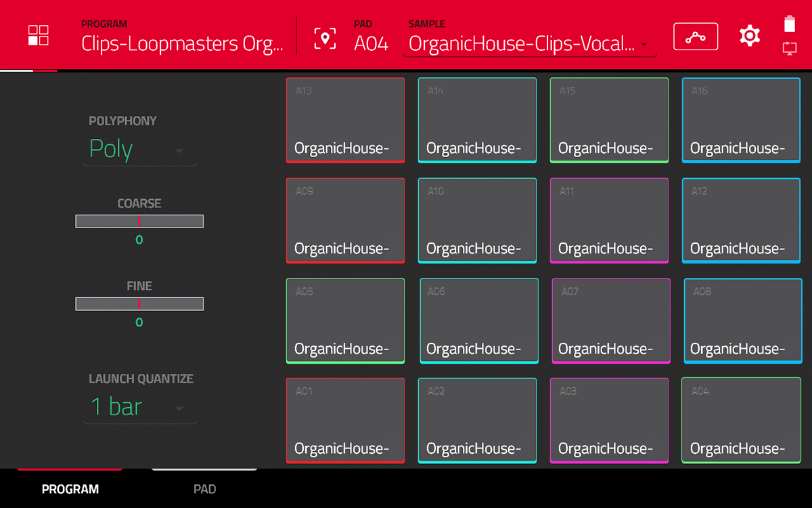Trigger pad A16
The height and width of the screenshot is (508, 812).
(741, 120)
